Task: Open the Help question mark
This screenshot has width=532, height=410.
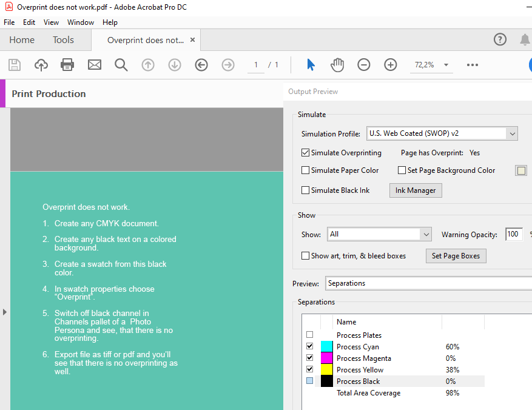Action: [500, 39]
